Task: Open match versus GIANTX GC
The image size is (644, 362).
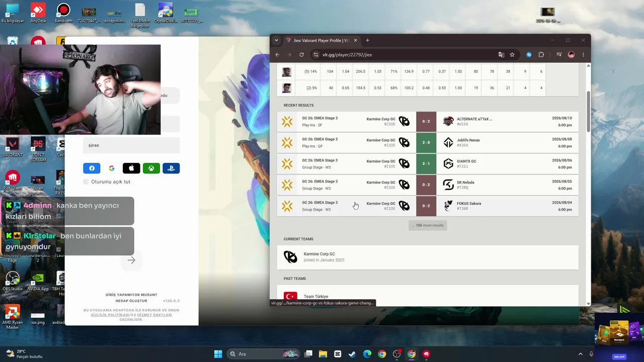Action: (428, 163)
